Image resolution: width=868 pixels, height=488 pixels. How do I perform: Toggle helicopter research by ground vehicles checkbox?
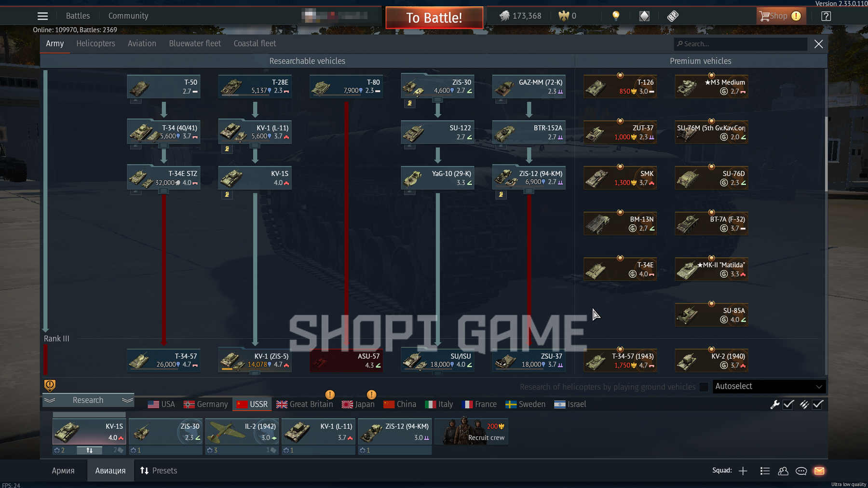704,387
